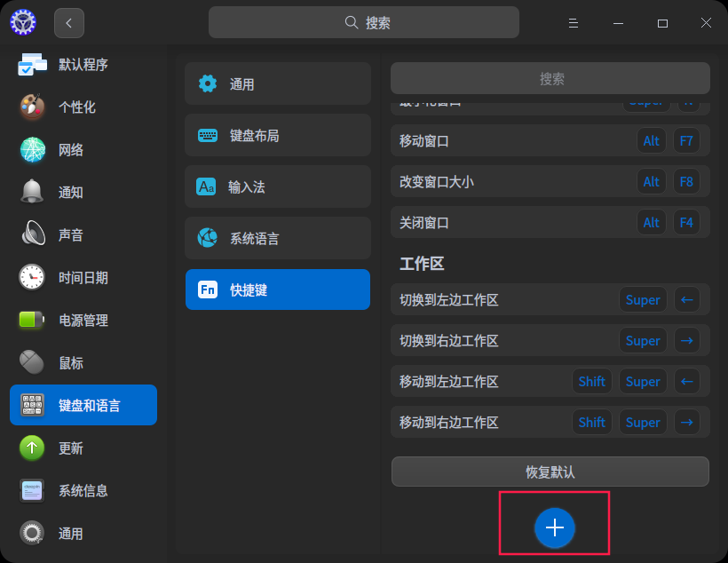The height and width of the screenshot is (563, 728).
Task: Click the left-arrow key of 移动到左边工作区
Action: pyautogui.click(x=686, y=381)
